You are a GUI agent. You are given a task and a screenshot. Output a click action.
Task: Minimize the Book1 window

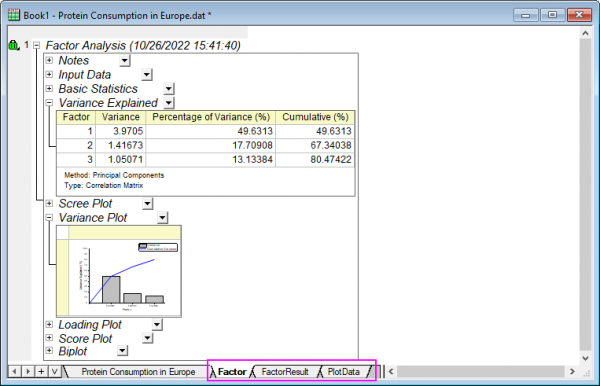(x=526, y=15)
